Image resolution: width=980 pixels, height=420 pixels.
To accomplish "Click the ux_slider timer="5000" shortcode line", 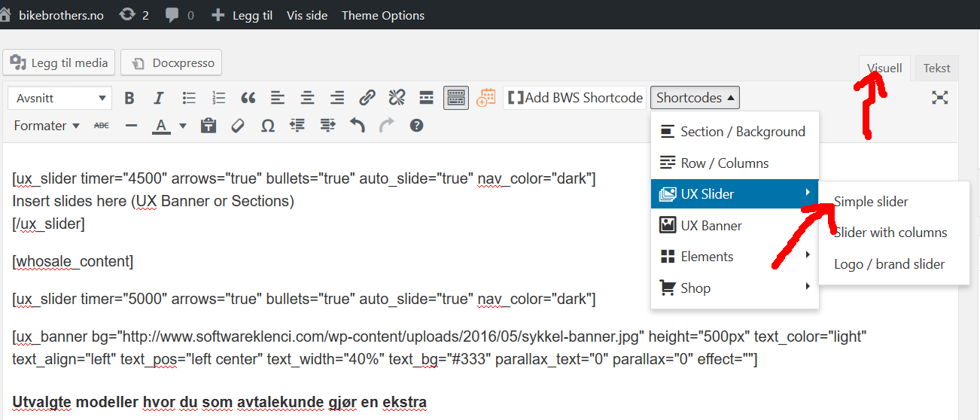I will coord(304,299).
